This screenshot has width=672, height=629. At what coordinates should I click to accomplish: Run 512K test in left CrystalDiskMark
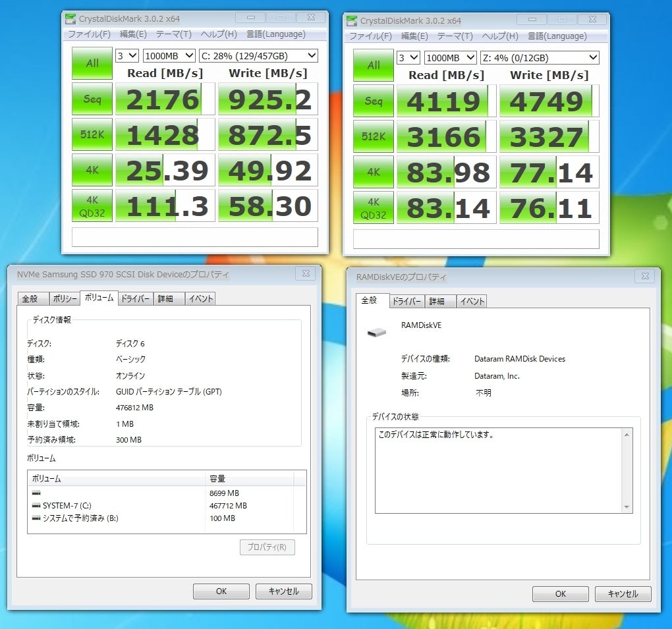(x=92, y=134)
